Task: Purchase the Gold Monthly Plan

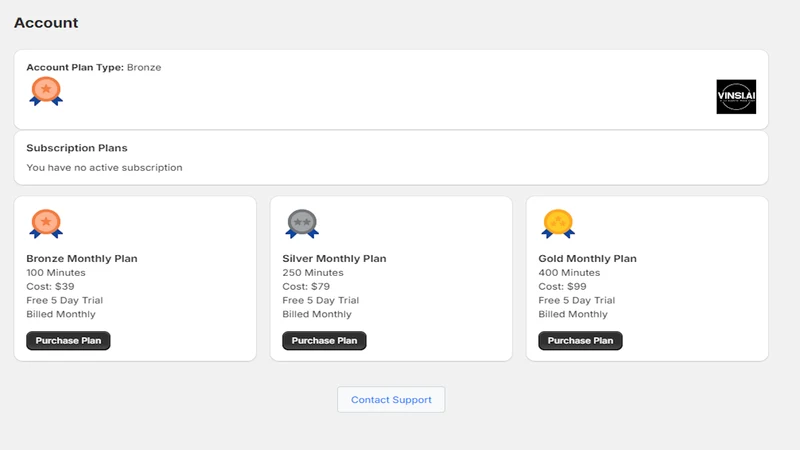Action: (x=581, y=340)
